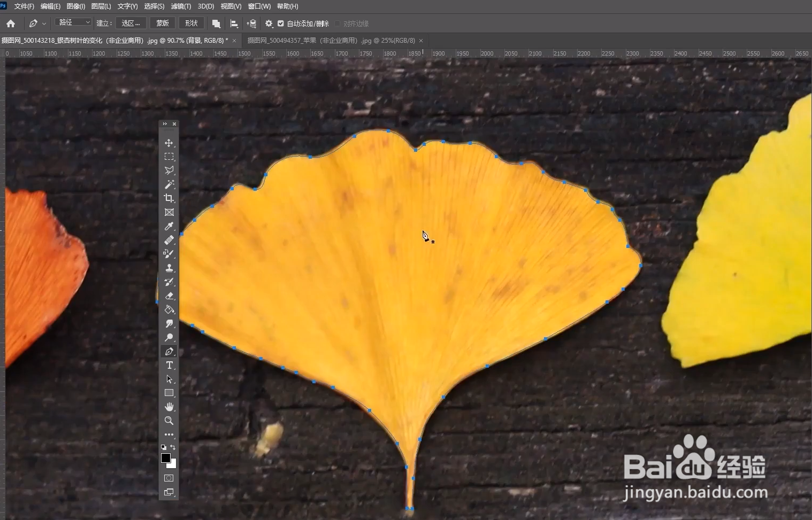Select the Magic Wand tool
The width and height of the screenshot is (812, 520).
[x=169, y=184]
